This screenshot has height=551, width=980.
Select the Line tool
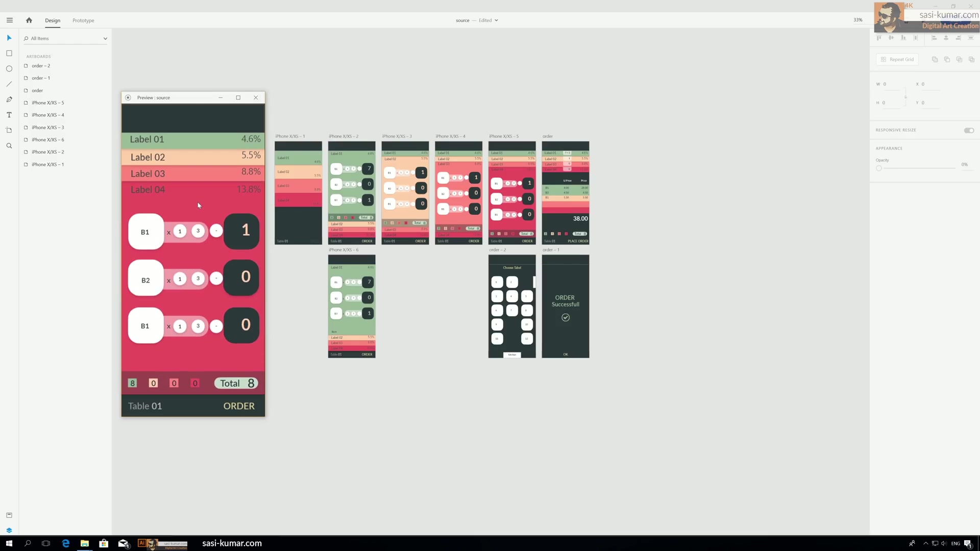pos(9,84)
